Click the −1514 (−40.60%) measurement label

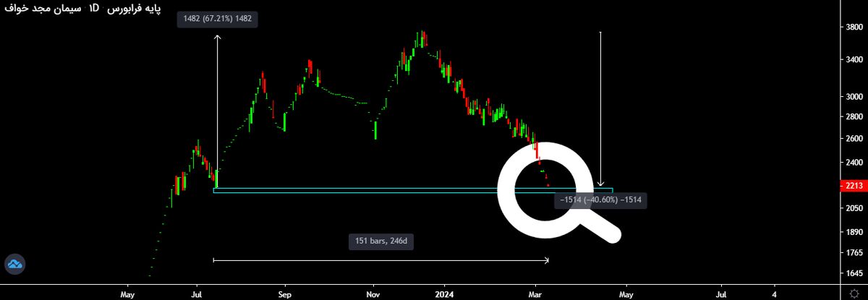tap(600, 200)
